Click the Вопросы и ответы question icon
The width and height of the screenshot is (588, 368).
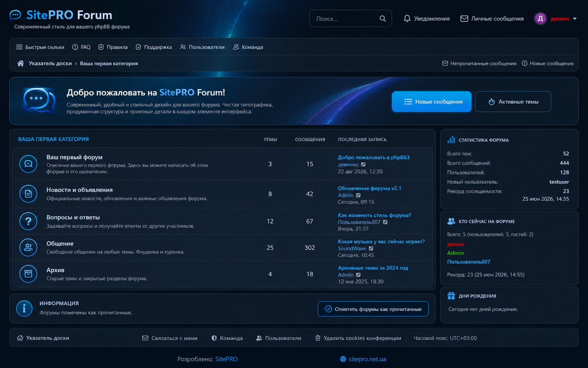pyautogui.click(x=28, y=221)
